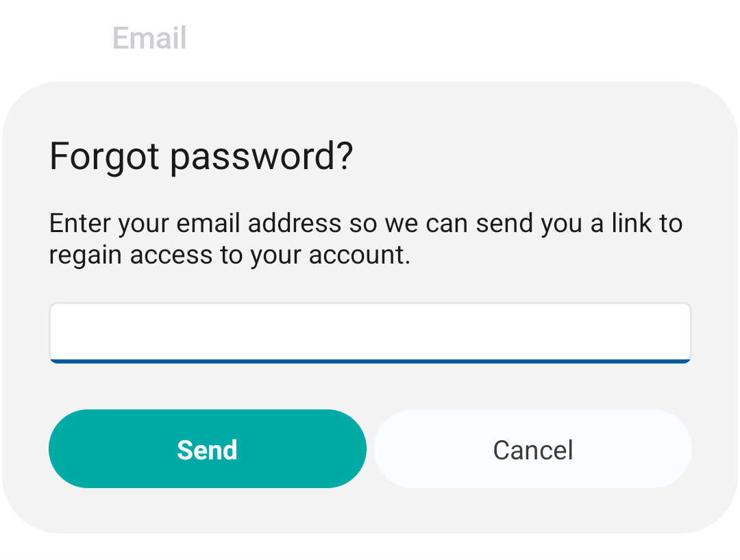Screen dimensions: 740x560
Task: Click the "regain access to your account" line
Action: click(x=230, y=255)
